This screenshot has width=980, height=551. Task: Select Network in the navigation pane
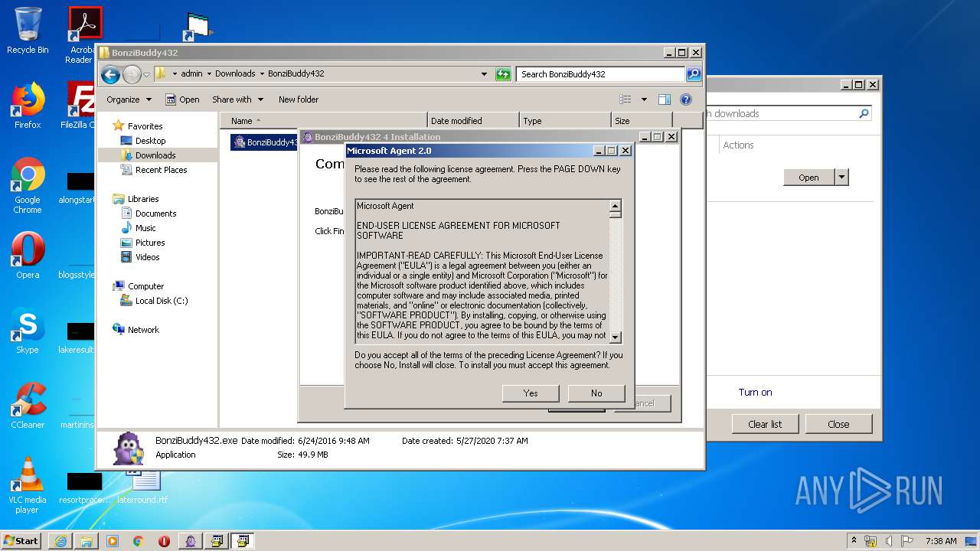click(136, 330)
